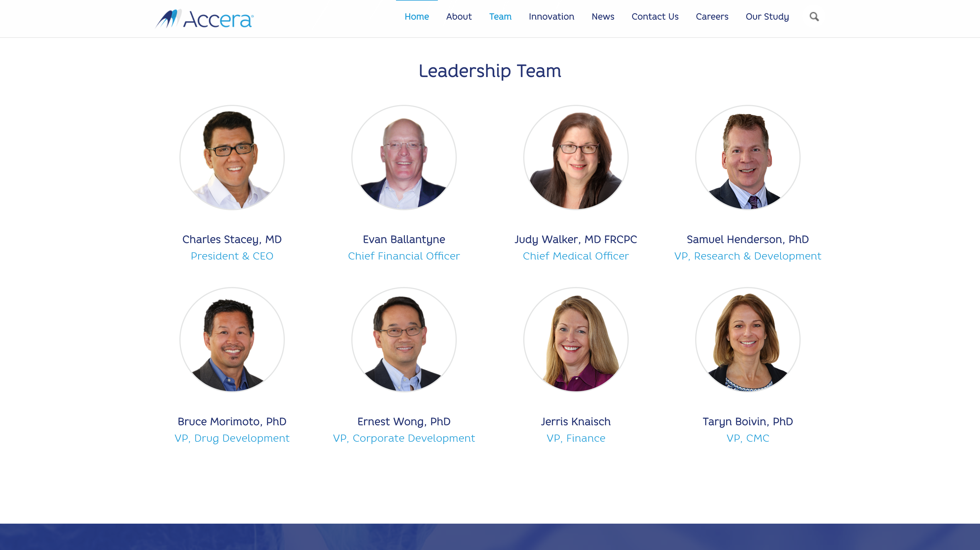Open the Contact Us page
The image size is (980, 550).
coord(655,17)
